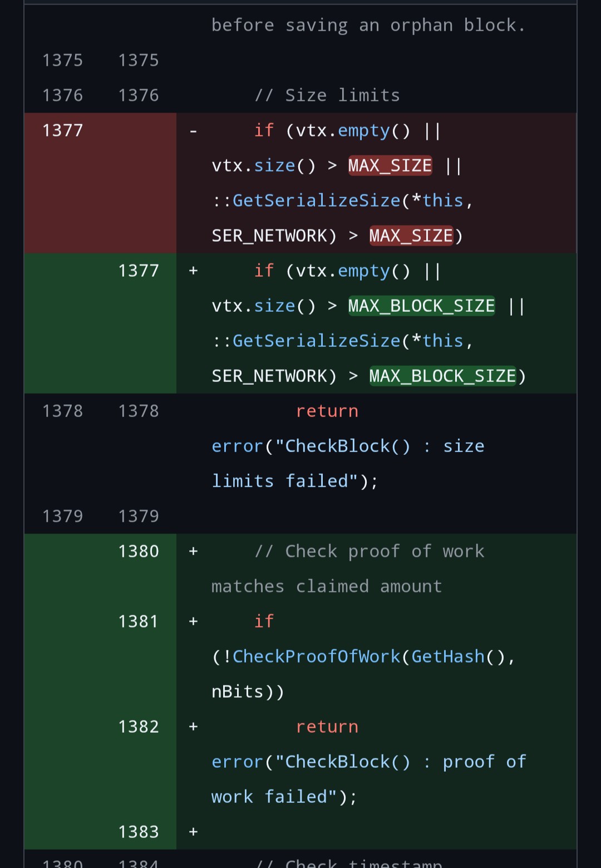
Task: Click the plus marker beside line 1380
Action: point(193,551)
